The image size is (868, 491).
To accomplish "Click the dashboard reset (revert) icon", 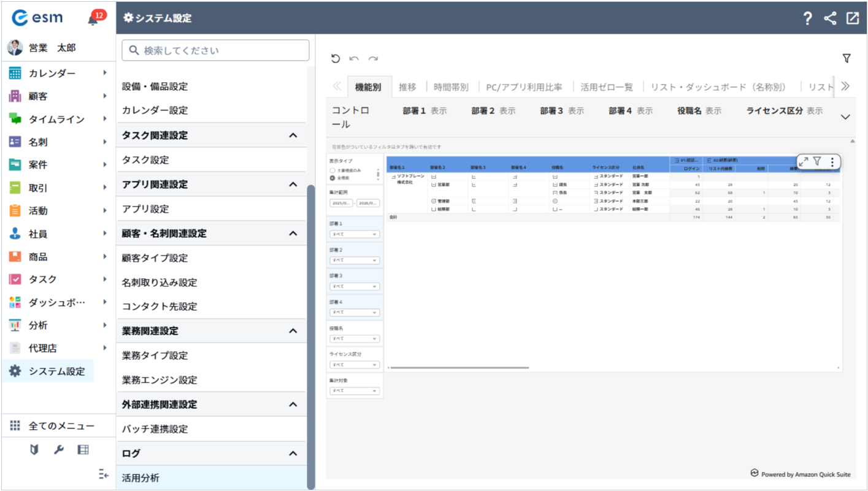I will click(335, 59).
